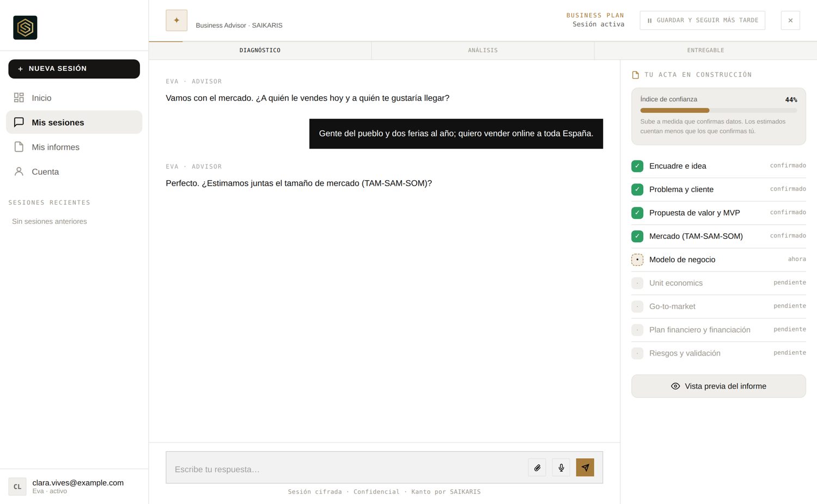
Task: Click the checkmark for Mercado (TAM-SAM-SOM)
Action: point(637,236)
